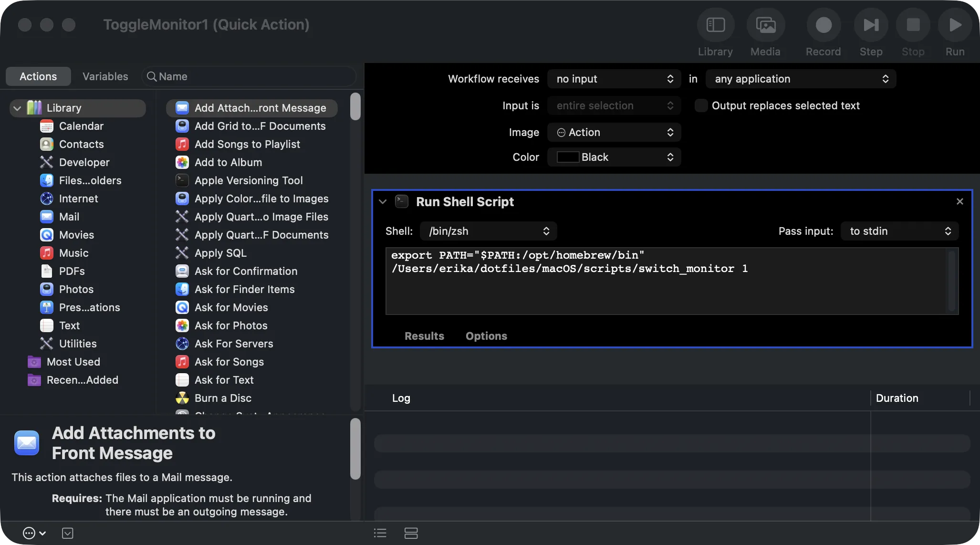This screenshot has width=980, height=545.
Task: Switch to icon grid view at the bottom
Action: tap(410, 533)
